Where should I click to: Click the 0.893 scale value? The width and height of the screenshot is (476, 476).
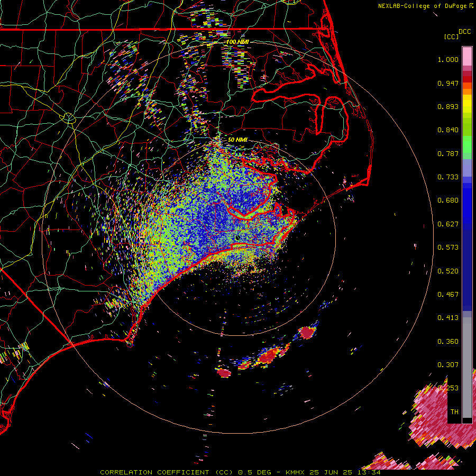(x=448, y=106)
